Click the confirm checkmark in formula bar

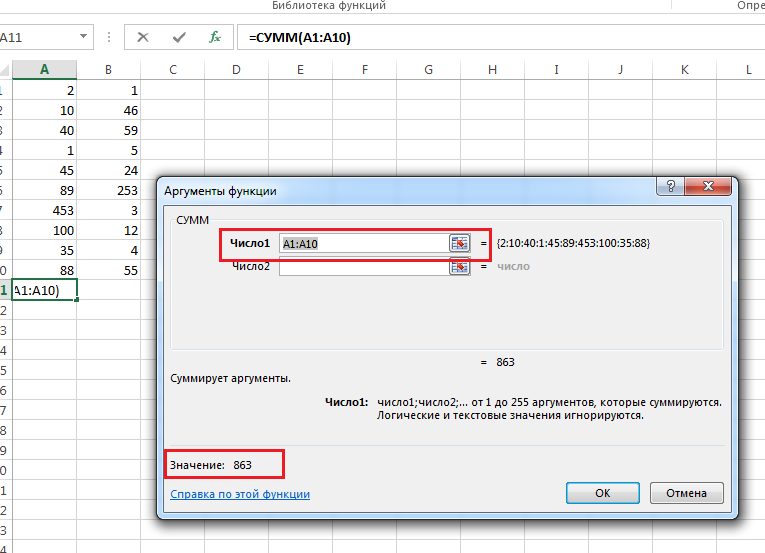(179, 37)
